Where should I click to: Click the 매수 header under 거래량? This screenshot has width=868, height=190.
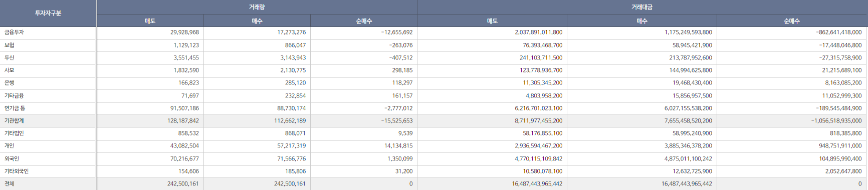257,21
